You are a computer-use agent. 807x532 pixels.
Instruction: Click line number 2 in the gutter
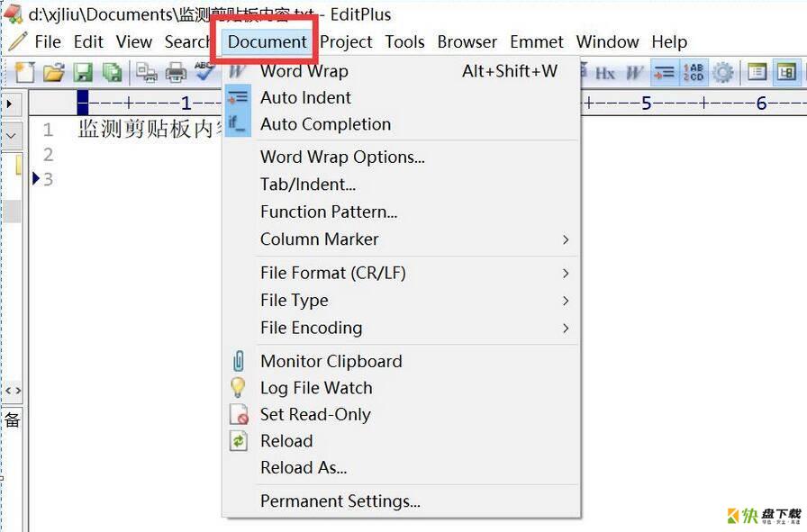(48, 154)
